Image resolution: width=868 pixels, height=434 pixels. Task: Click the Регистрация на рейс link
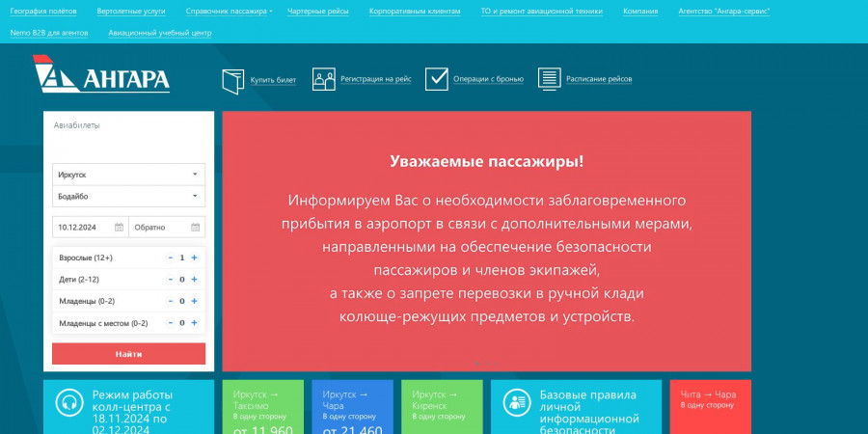[x=376, y=79]
